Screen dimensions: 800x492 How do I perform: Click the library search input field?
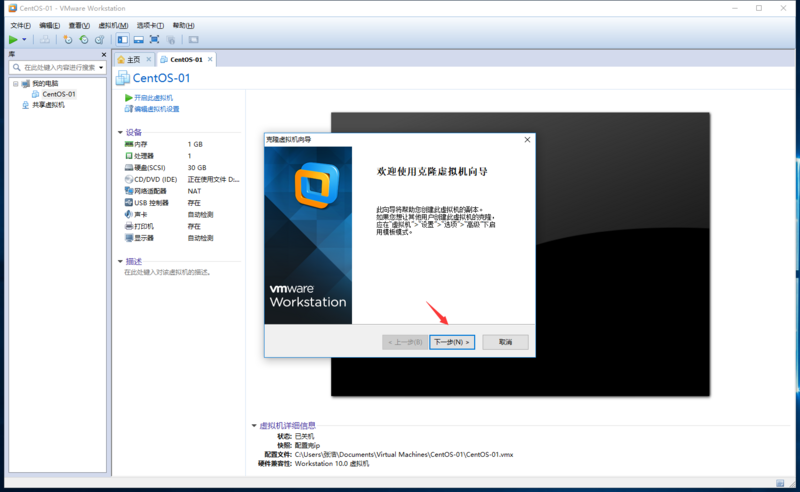click(x=57, y=67)
